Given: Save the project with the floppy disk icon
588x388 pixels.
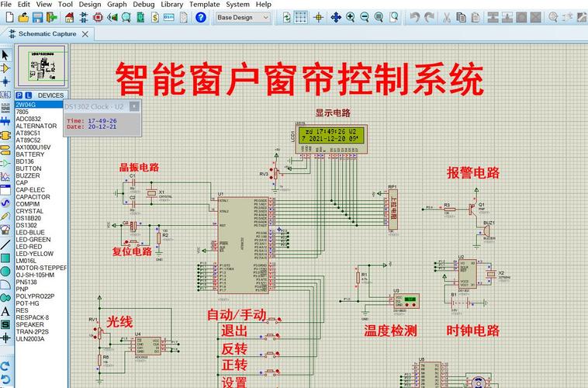Looking at the screenshot, I should click(37, 17).
